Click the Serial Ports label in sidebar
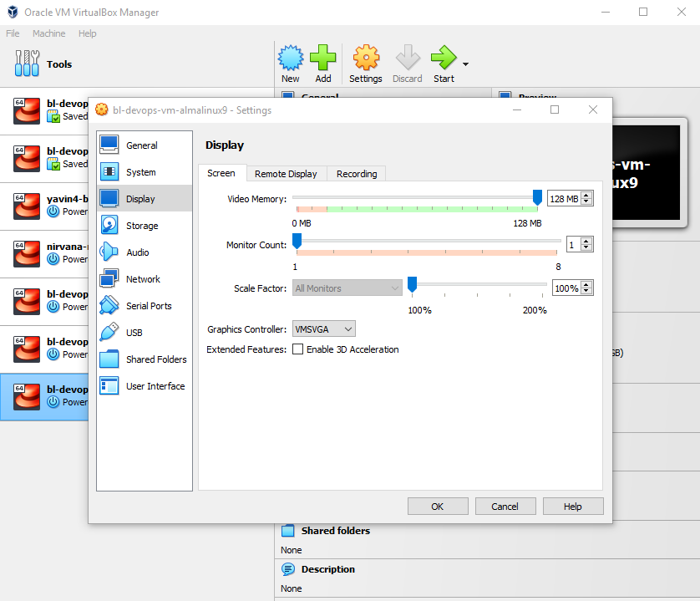This screenshot has height=601, width=700. (x=149, y=306)
